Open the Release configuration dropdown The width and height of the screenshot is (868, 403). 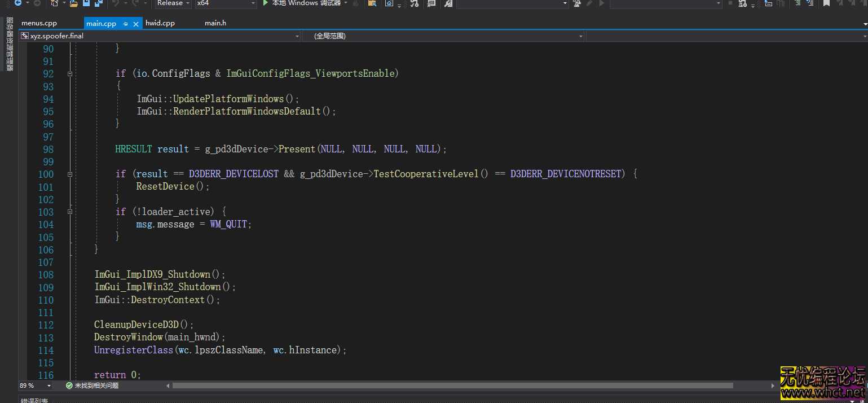174,3
